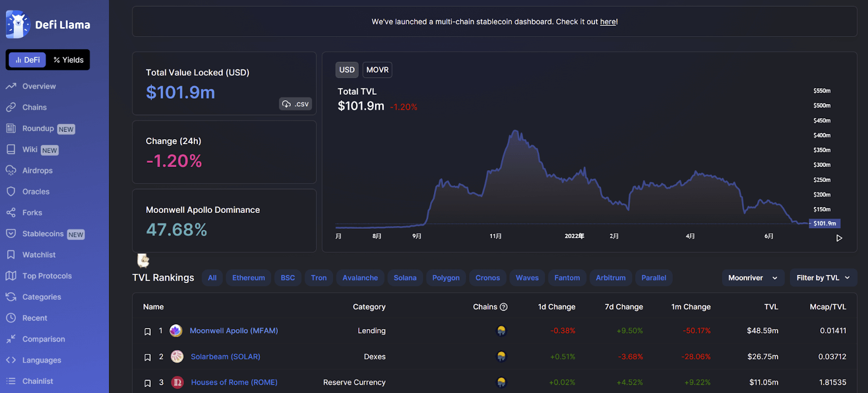Click the Recent clock icon
Screen dimensions: 868x393
[11, 318]
